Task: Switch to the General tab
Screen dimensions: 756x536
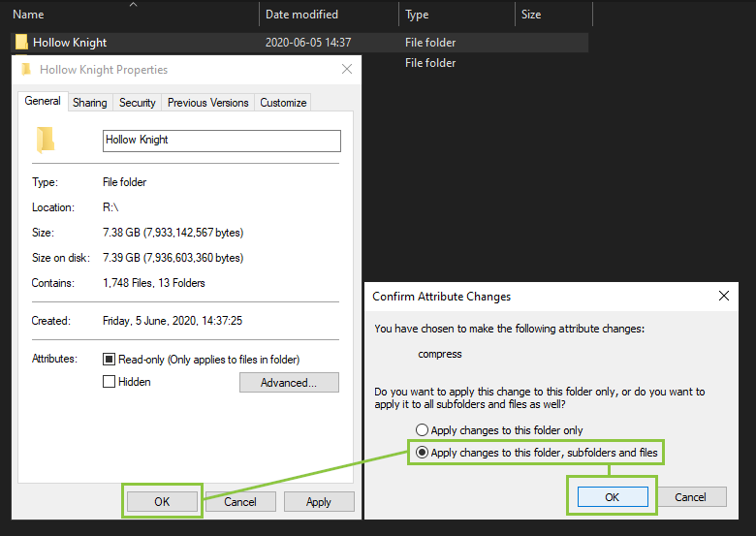Action: click(x=43, y=101)
